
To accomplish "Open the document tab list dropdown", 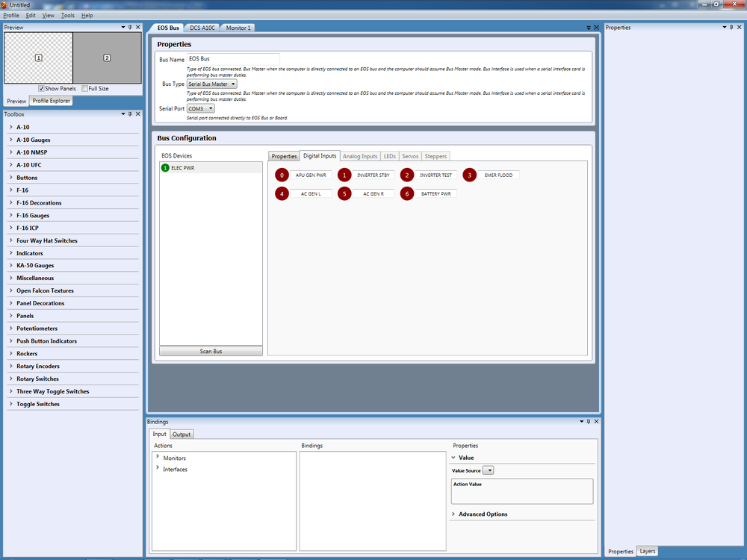I will (x=589, y=28).
